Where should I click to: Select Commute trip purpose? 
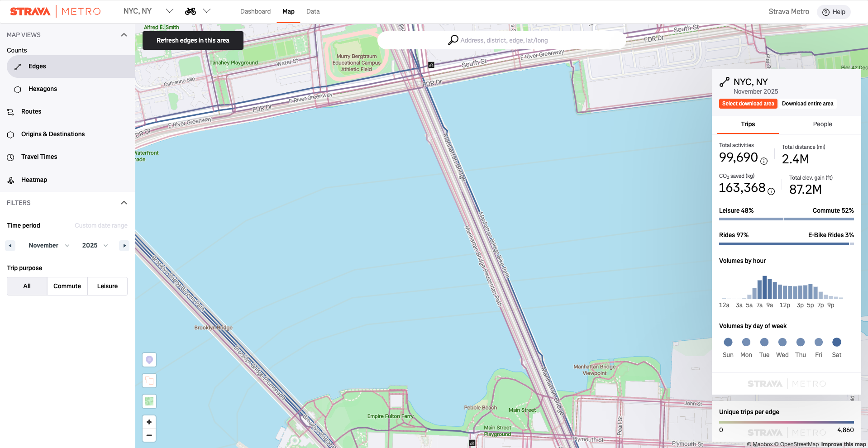(x=67, y=286)
